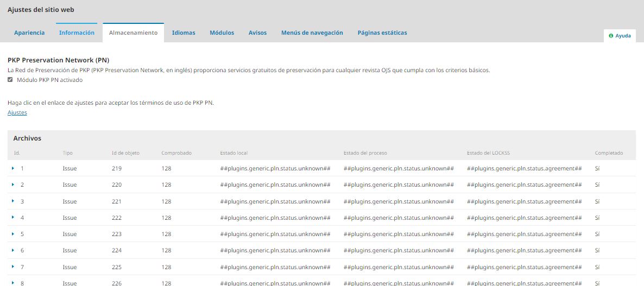
Task: Switch to the Apariencia tab
Action: 29,33
